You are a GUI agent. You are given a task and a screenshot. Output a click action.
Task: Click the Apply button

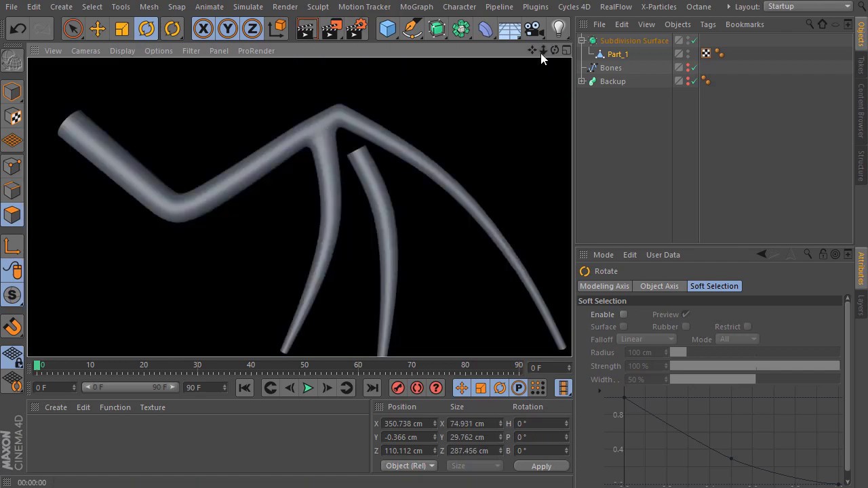tap(541, 466)
